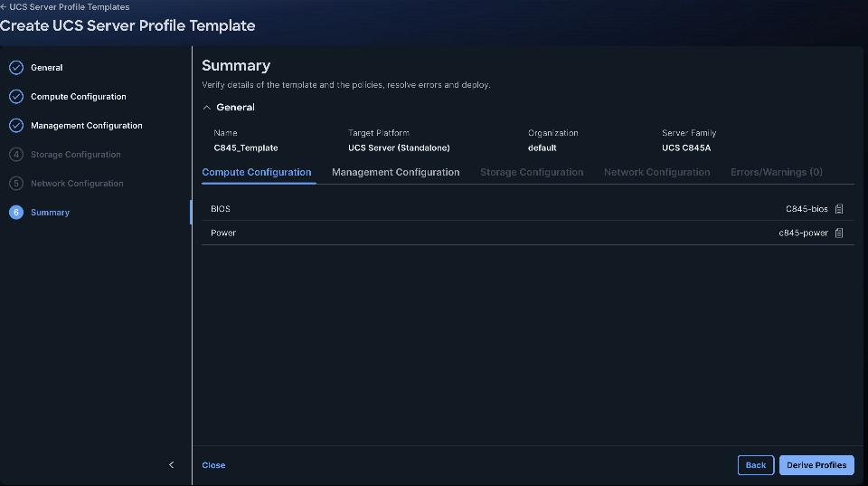Select the Compute Configuration tab

(256, 172)
